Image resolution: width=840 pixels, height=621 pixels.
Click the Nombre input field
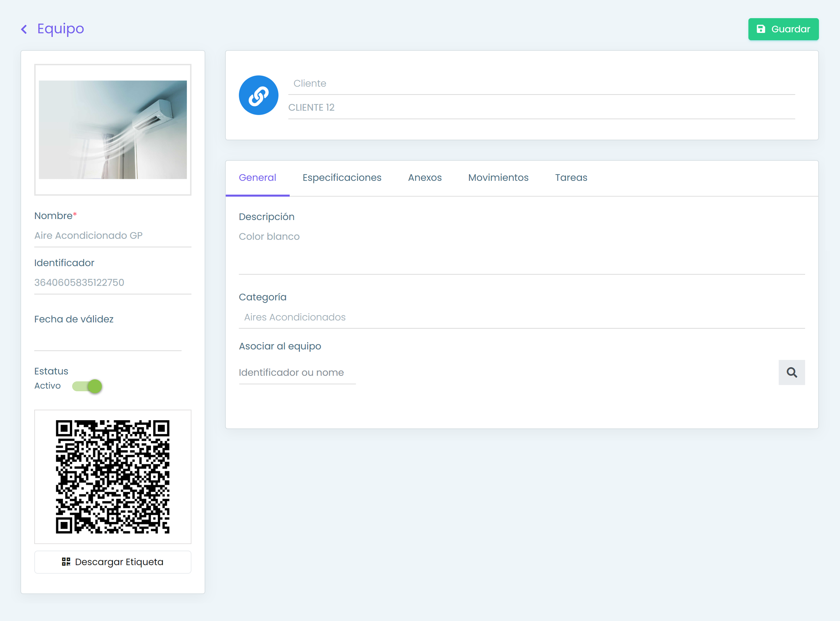click(x=112, y=236)
